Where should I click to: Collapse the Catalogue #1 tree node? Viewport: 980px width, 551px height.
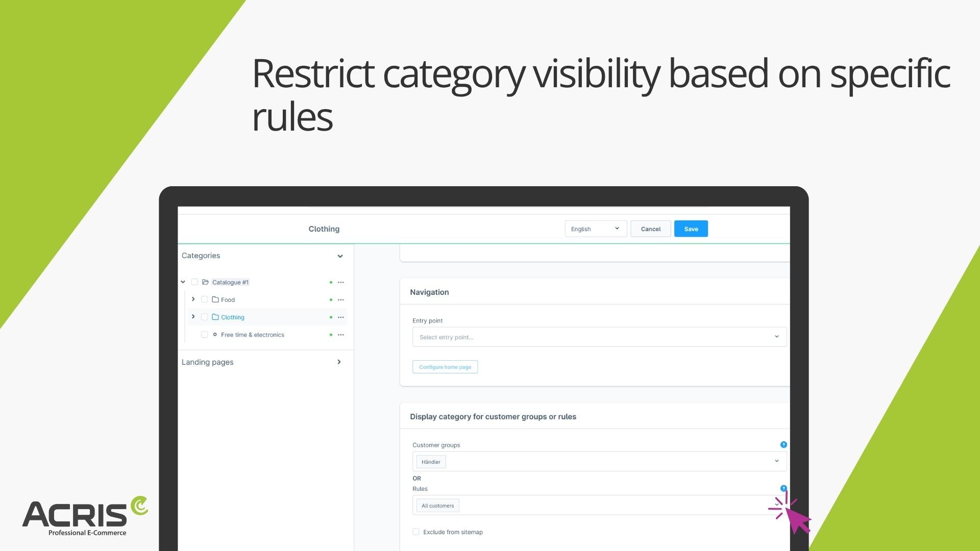(x=183, y=282)
